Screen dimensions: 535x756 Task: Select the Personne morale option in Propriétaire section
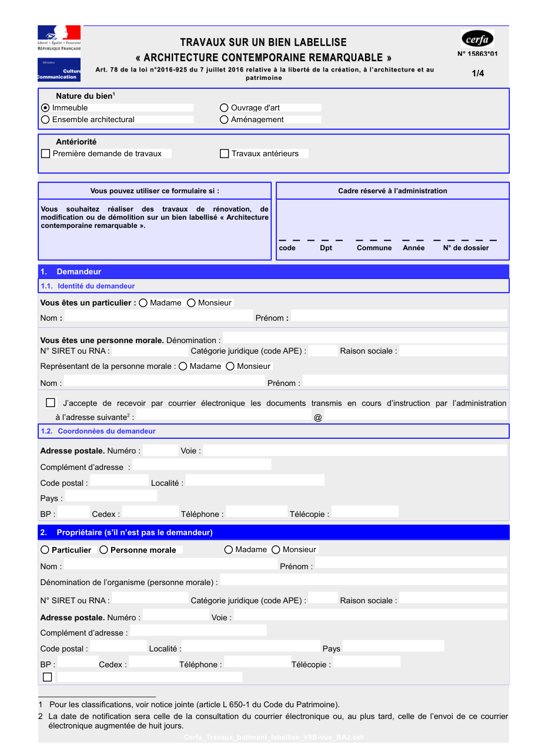[x=103, y=550]
